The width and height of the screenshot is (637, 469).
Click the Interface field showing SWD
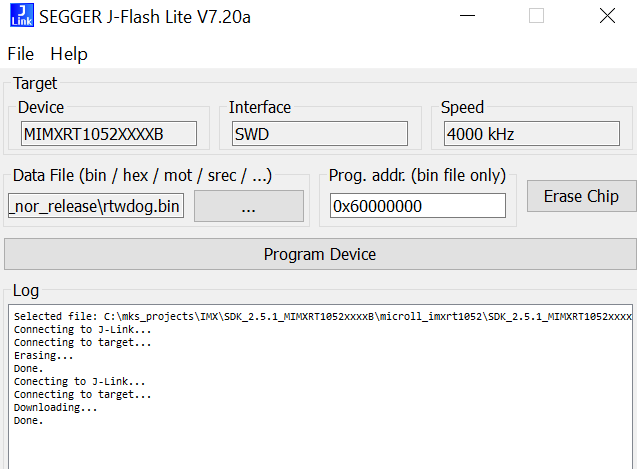[x=320, y=134]
